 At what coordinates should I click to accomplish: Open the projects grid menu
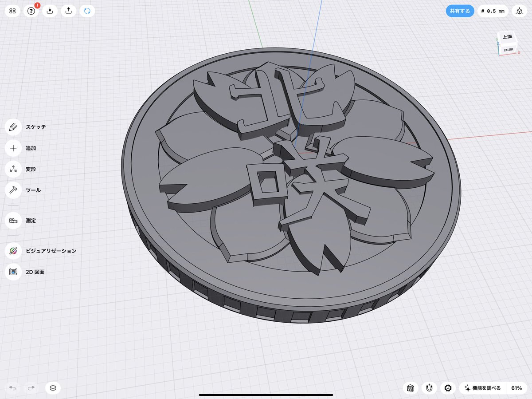[x=12, y=11]
